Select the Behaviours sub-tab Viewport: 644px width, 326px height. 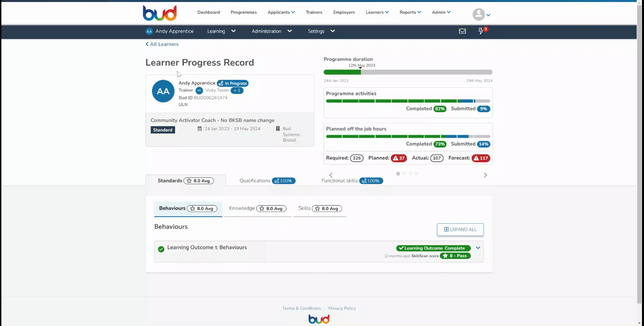pos(188,208)
